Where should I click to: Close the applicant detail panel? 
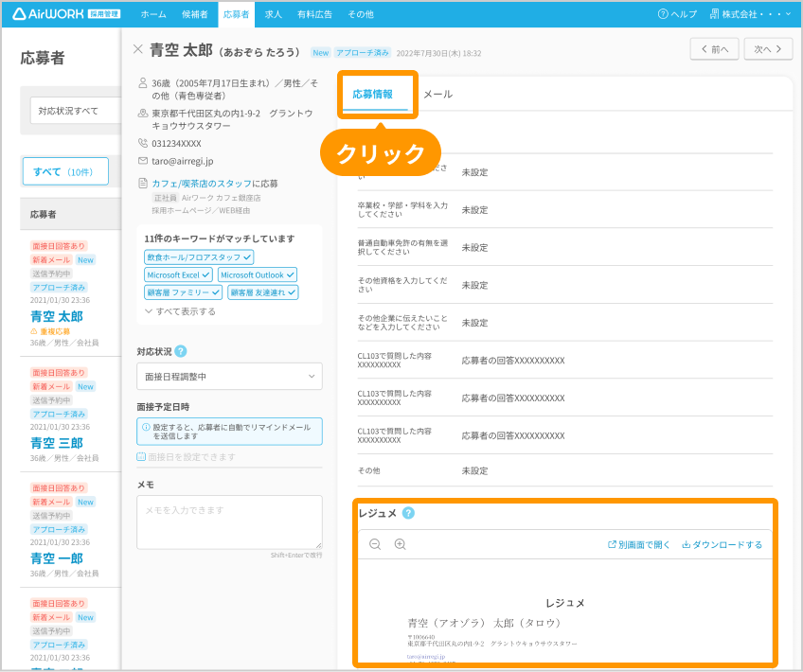[x=137, y=49]
